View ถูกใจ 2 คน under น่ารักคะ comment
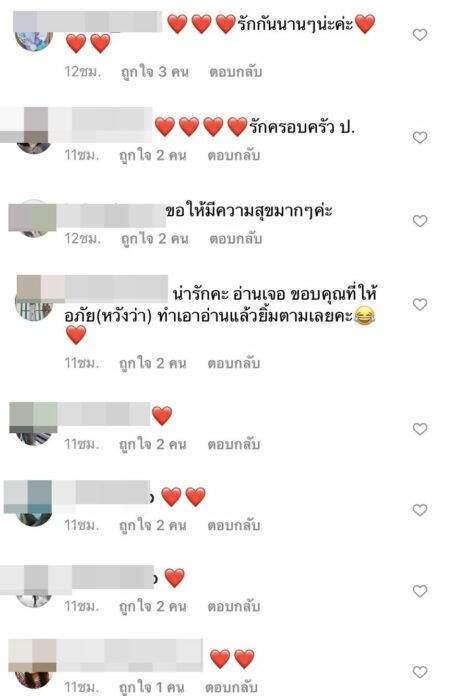The height and width of the screenshot is (696, 454). pyautogui.click(x=152, y=364)
